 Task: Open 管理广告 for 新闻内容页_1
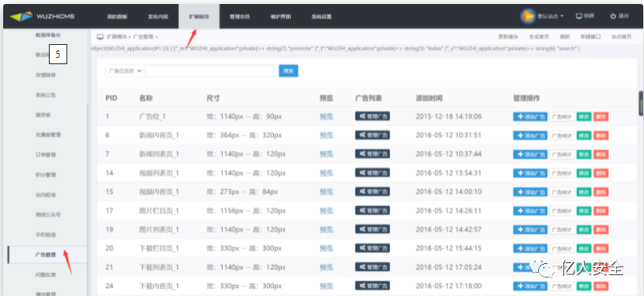(372, 136)
